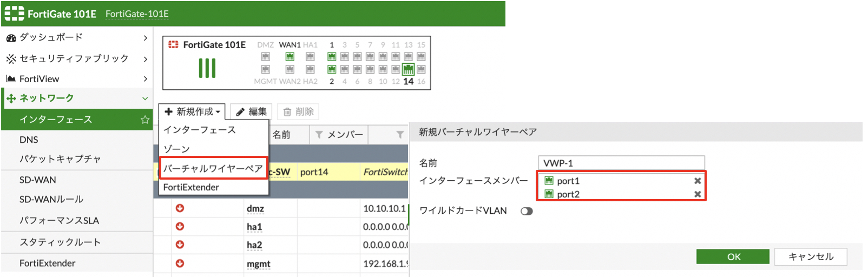This screenshot has width=868, height=277.
Task: Click port 15 icon on faceplate
Action: [x=421, y=57]
